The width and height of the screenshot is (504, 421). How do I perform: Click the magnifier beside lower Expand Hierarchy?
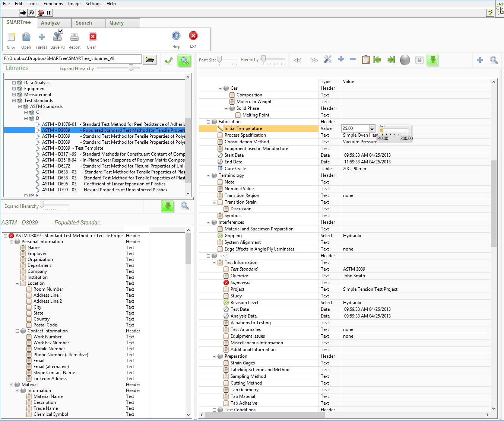pos(185,205)
